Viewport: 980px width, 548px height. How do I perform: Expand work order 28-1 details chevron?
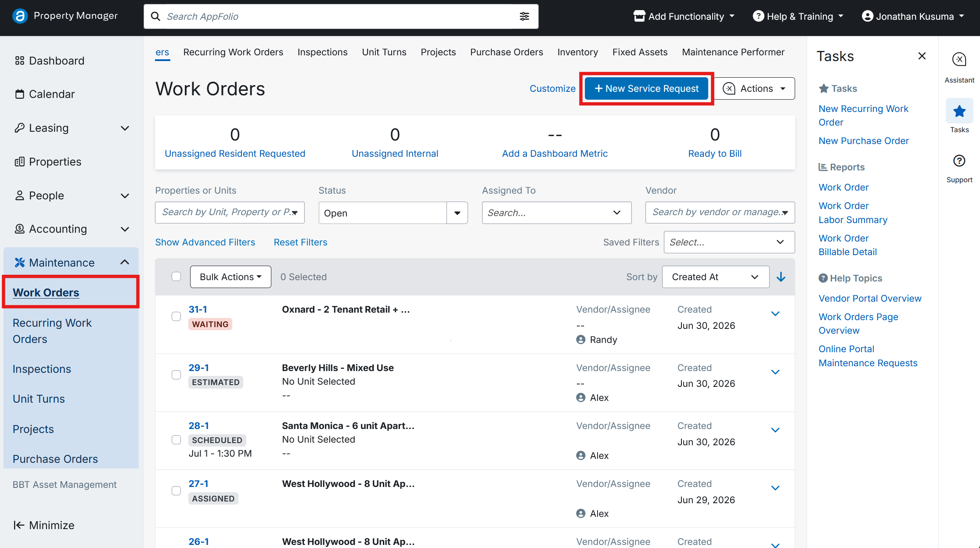(x=775, y=430)
